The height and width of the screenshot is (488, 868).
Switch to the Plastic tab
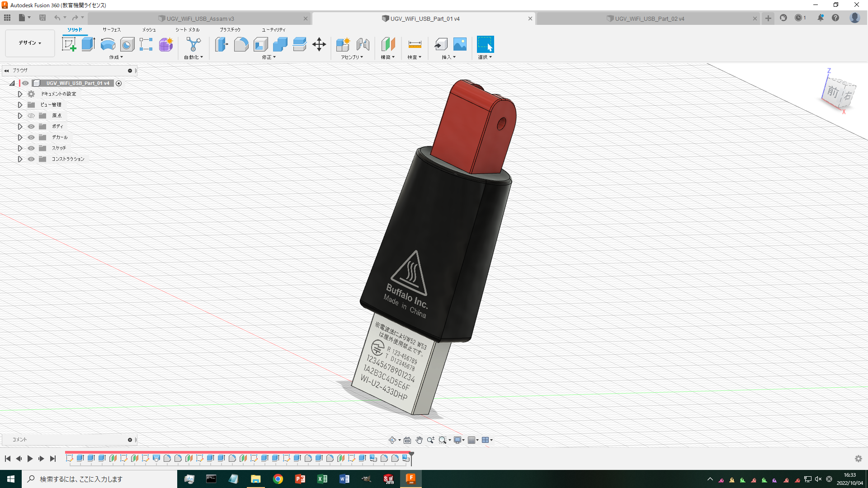click(231, 30)
